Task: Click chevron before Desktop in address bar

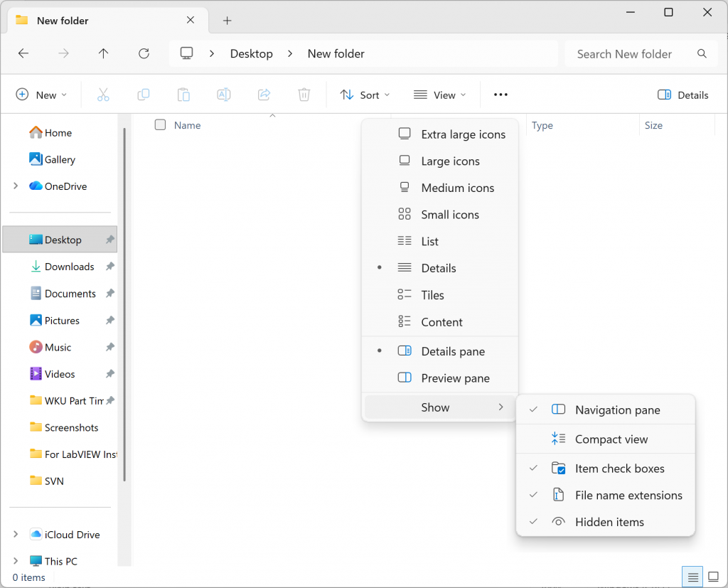Action: (x=212, y=53)
